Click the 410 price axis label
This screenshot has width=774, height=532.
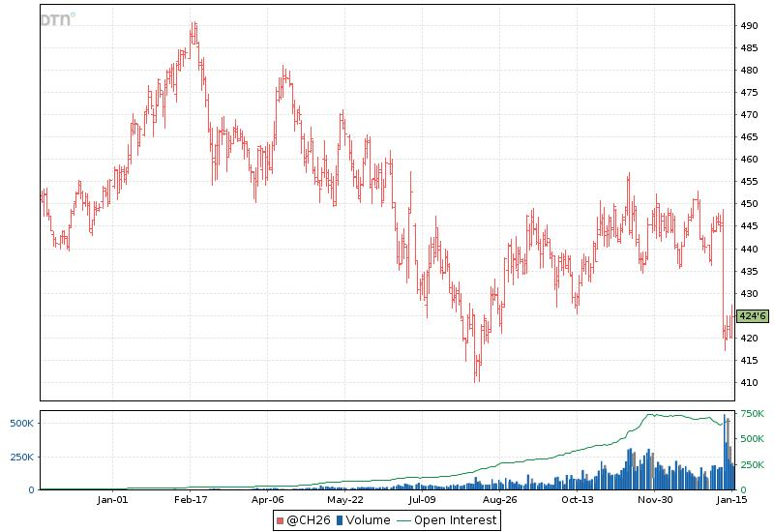749,382
